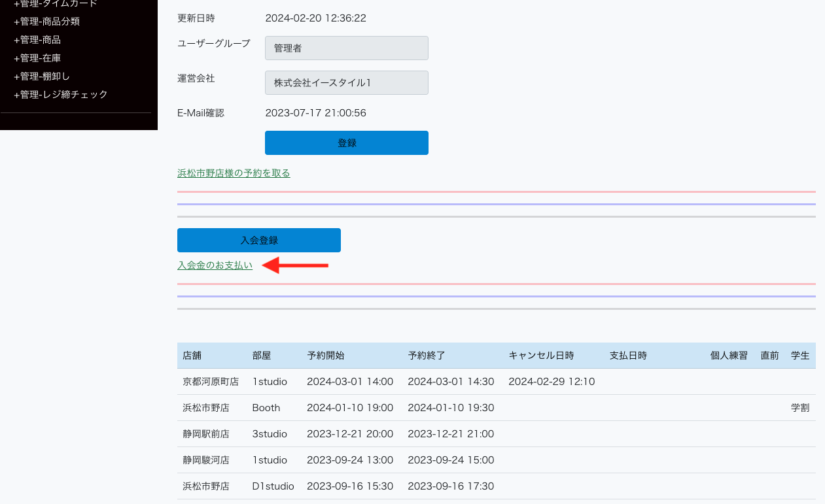Viewport: 825px width, 504px height.
Task: Expand the 管理-タイムカード sidebar menu
Action: 55,4
